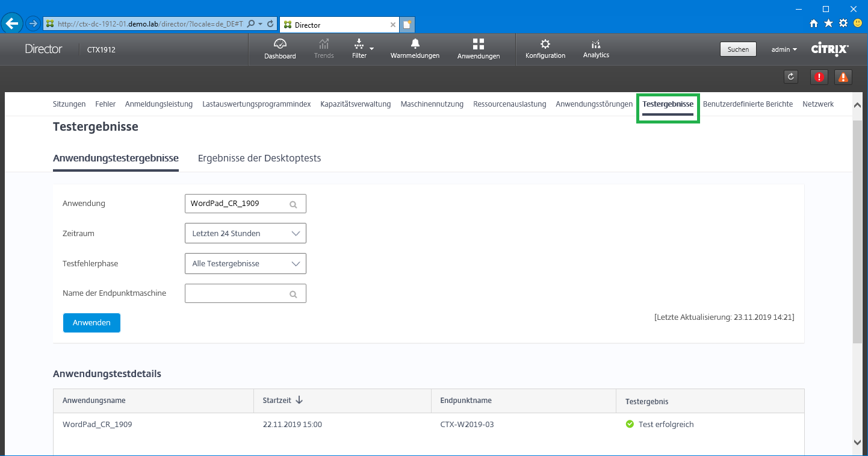The height and width of the screenshot is (456, 868).
Task: Open Konfiguration gear icon
Action: coord(545,44)
